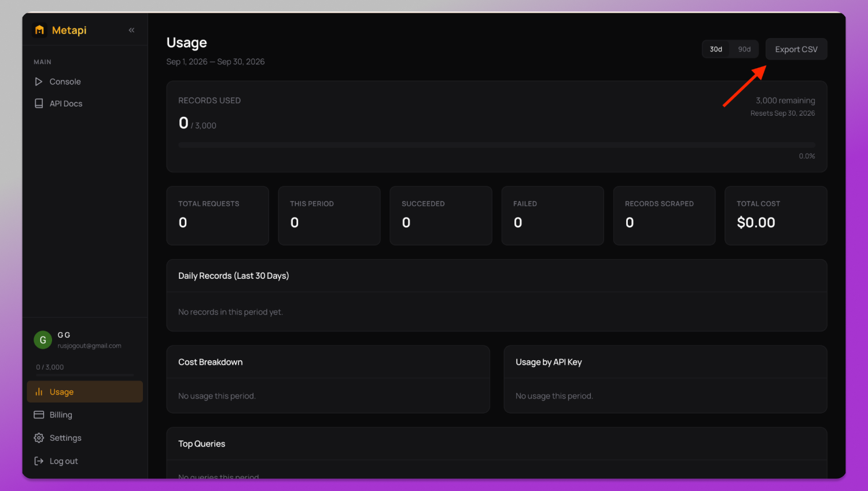The image size is (868, 491).
Task: Switch range to 30d
Action: tap(716, 49)
